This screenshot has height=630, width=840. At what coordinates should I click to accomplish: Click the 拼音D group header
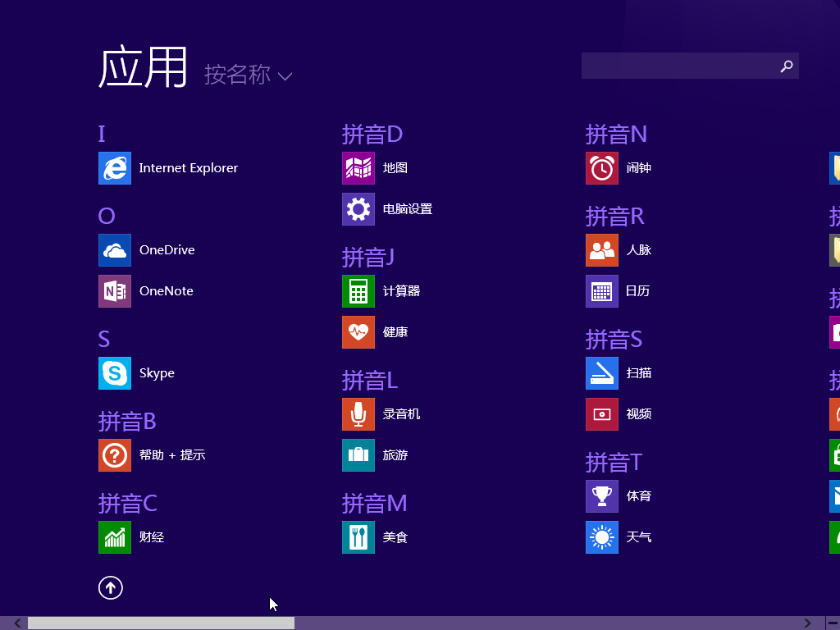pyautogui.click(x=372, y=134)
